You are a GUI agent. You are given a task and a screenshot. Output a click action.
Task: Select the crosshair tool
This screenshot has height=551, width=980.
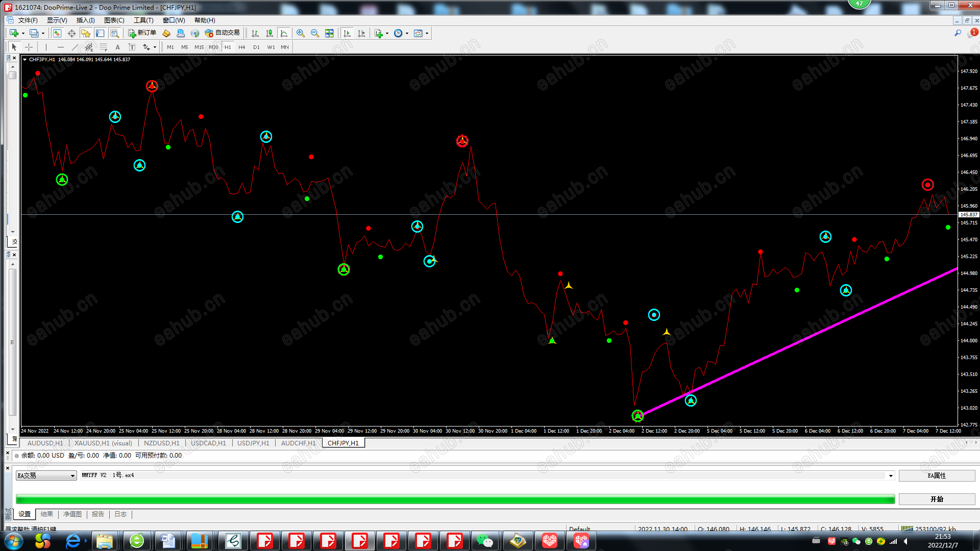29,47
